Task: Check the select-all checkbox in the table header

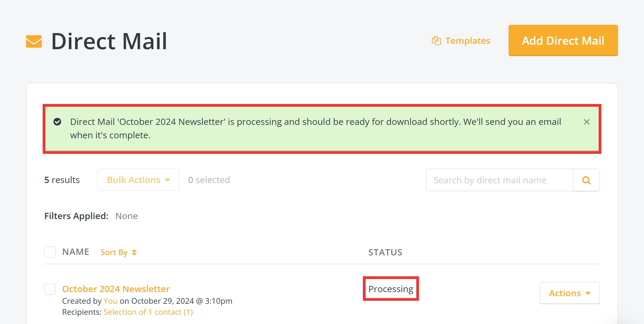Action: click(x=50, y=252)
